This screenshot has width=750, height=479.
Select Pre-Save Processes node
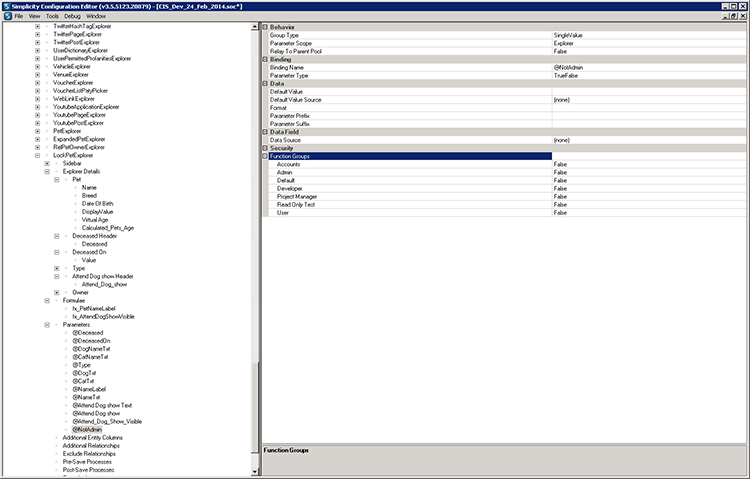pyautogui.click(x=87, y=462)
